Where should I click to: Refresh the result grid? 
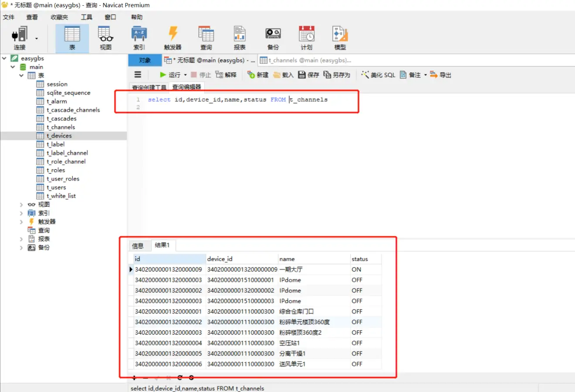pyautogui.click(x=179, y=378)
